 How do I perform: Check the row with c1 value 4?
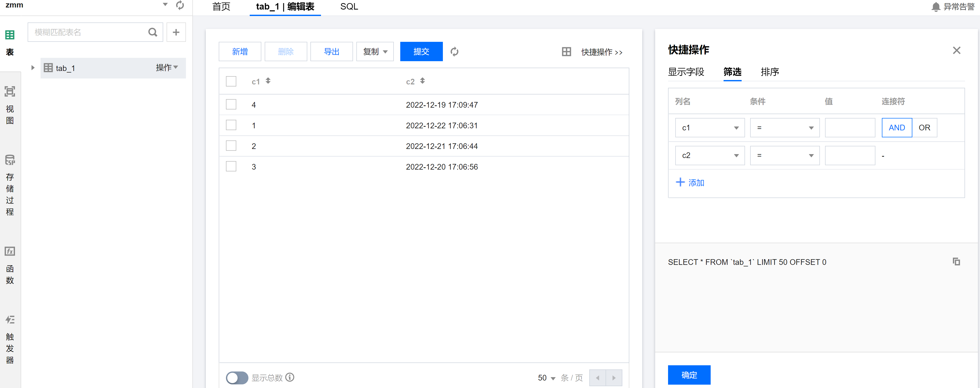click(231, 105)
